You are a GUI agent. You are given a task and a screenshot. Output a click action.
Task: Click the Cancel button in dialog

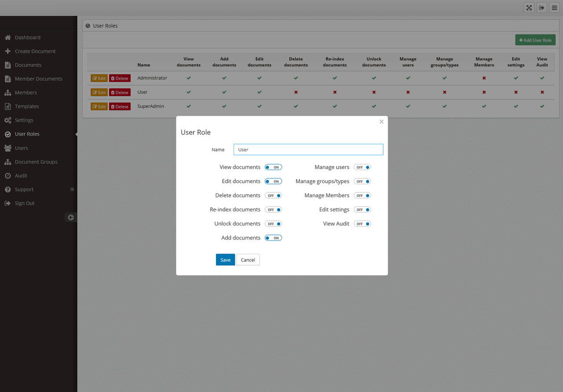coord(248,260)
